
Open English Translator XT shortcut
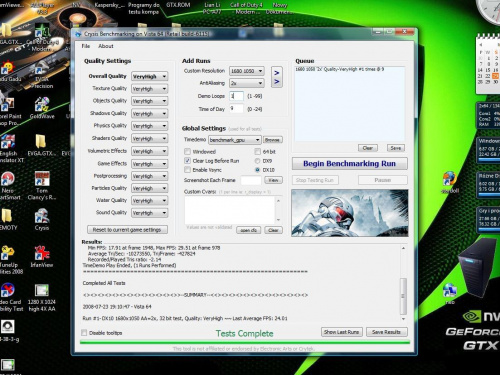click(10, 149)
